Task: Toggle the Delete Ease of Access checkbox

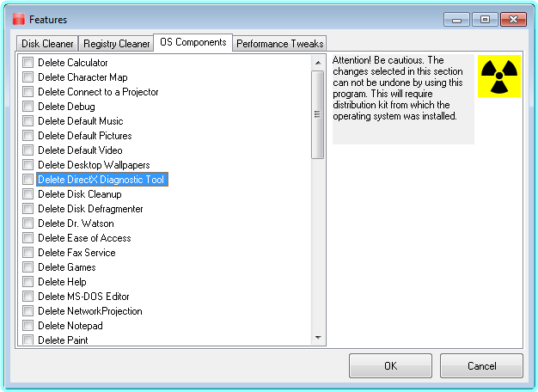Action: coord(28,237)
